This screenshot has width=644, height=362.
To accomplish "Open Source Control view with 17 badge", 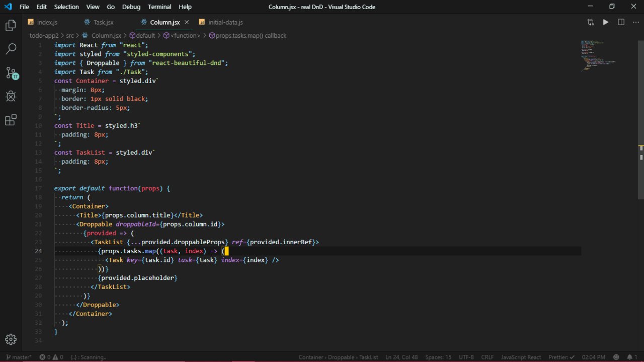I will [x=11, y=73].
